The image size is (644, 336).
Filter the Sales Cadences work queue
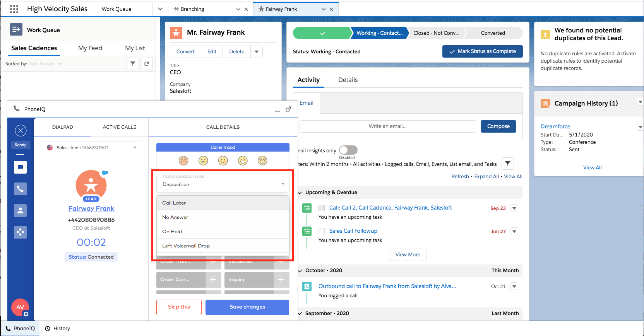133,64
